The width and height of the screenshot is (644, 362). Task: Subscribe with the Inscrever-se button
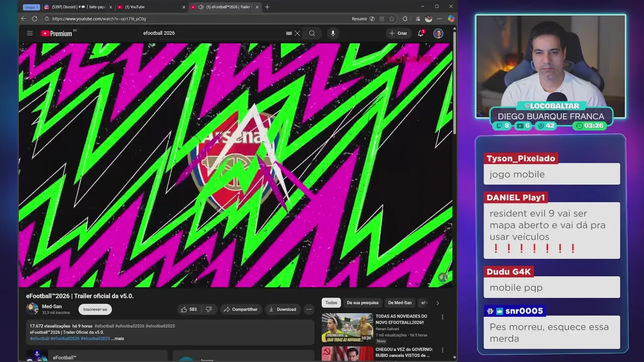(x=95, y=309)
